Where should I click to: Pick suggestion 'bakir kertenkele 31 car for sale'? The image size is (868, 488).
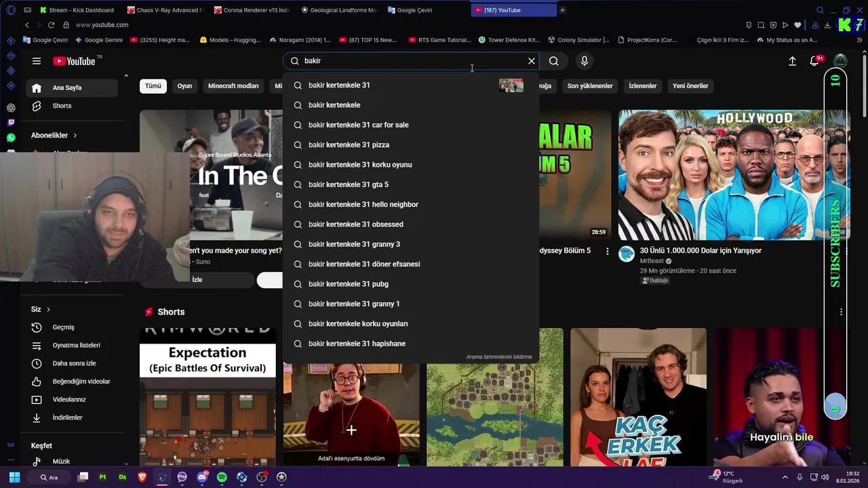pos(411,125)
